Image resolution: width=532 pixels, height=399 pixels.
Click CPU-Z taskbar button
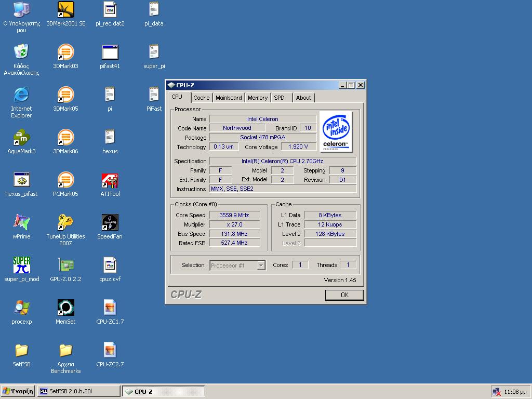164,391
